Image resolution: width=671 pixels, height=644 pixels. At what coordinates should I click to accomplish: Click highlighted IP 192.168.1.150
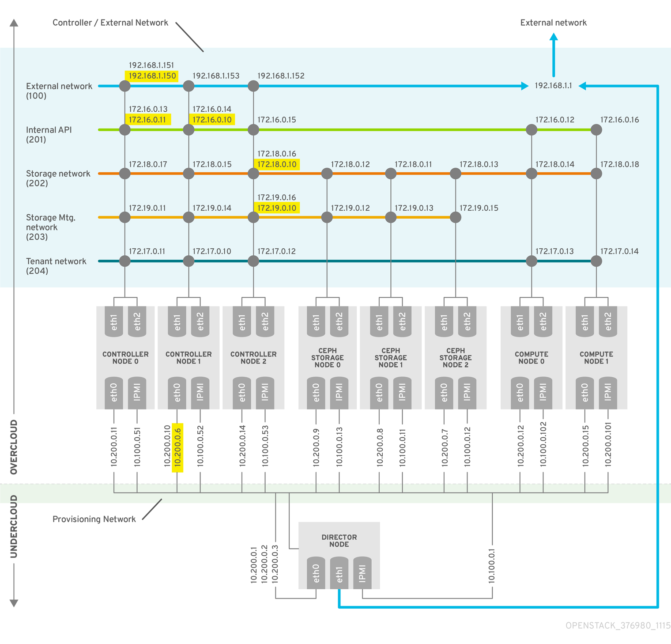pos(152,76)
